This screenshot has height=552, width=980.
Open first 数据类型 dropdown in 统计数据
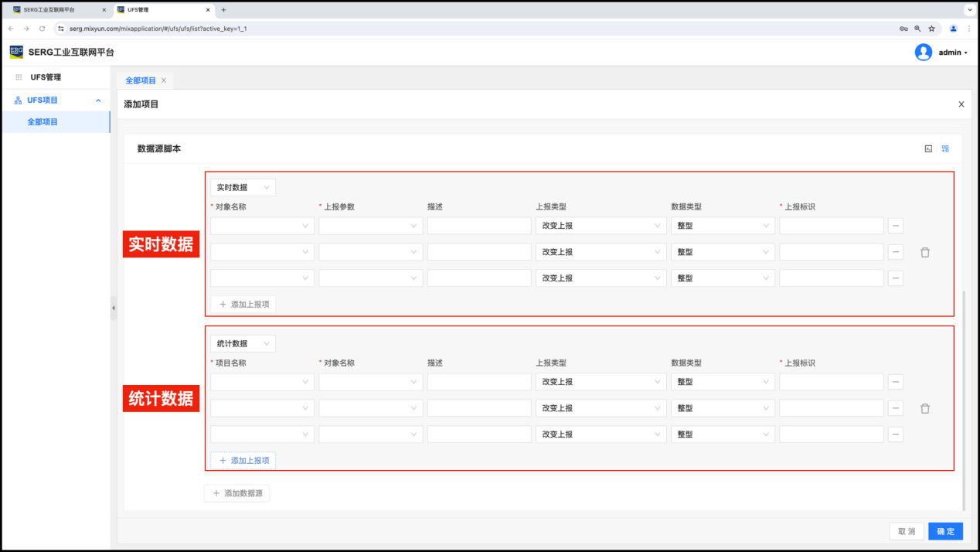coord(723,382)
